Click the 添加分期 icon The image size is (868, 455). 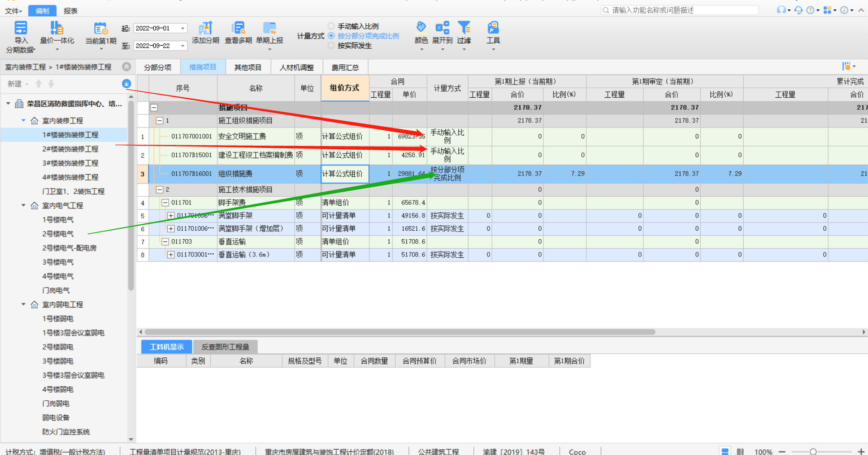pyautogui.click(x=206, y=28)
